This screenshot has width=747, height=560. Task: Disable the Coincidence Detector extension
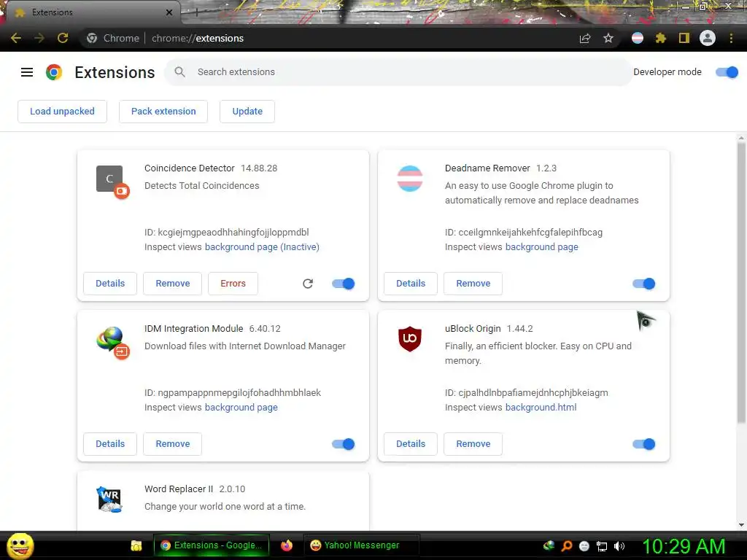click(344, 284)
